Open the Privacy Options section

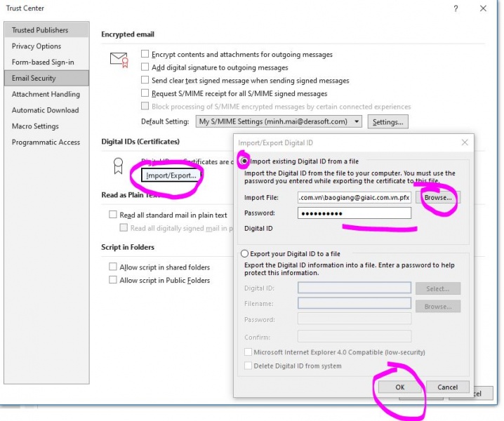point(37,46)
